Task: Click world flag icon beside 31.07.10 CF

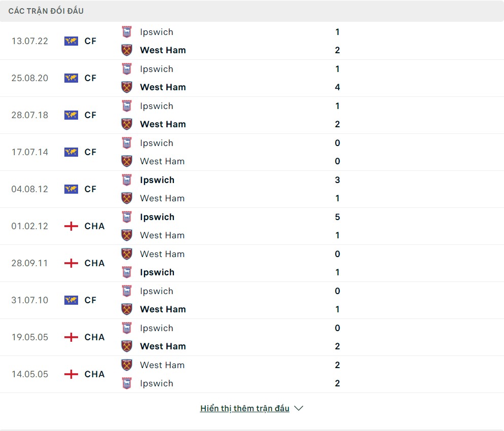Action: tap(71, 300)
